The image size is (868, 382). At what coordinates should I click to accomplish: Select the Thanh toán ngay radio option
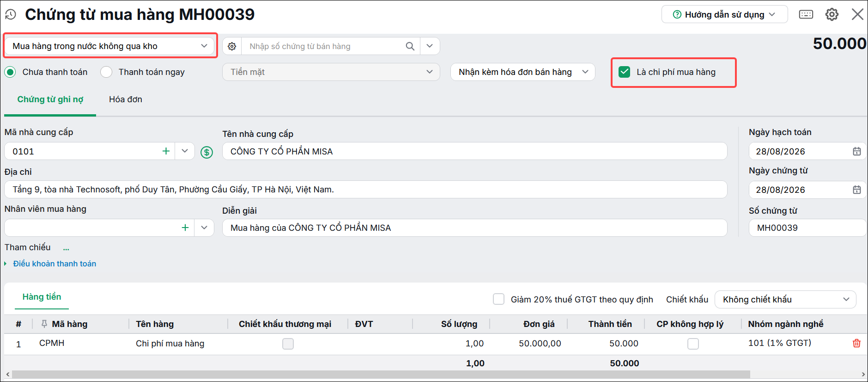coord(106,72)
